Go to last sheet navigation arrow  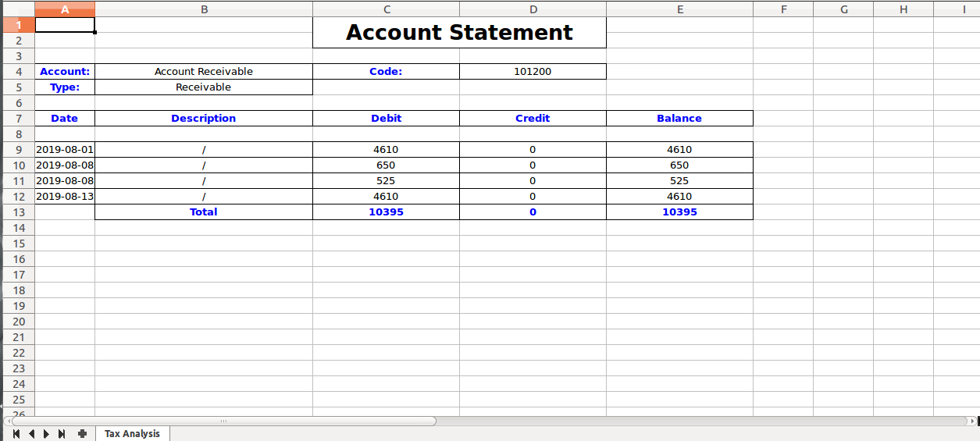click(62, 434)
